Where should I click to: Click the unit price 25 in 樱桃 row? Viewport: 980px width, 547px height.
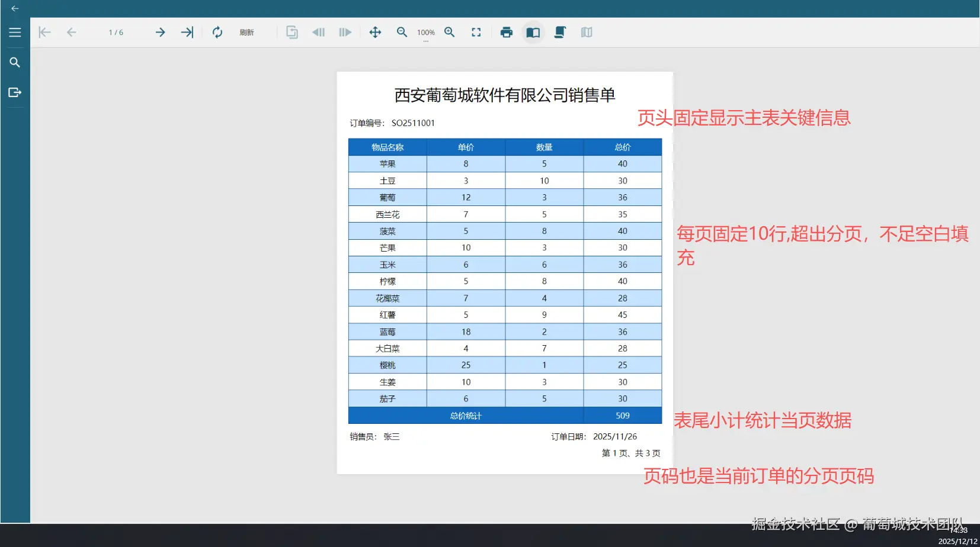(x=466, y=365)
